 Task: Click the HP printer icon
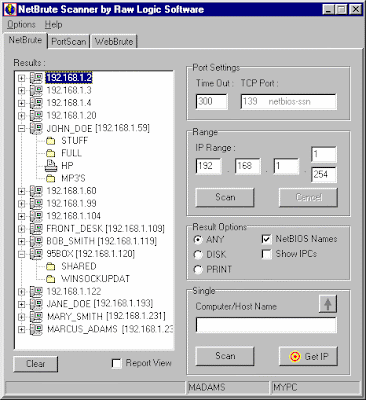51,166
